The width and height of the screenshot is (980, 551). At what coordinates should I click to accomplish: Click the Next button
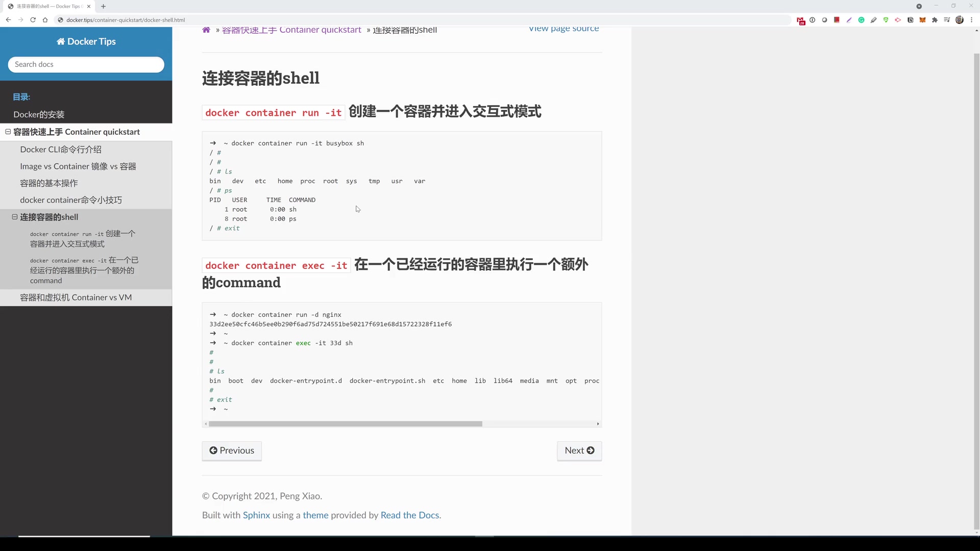[579, 450]
